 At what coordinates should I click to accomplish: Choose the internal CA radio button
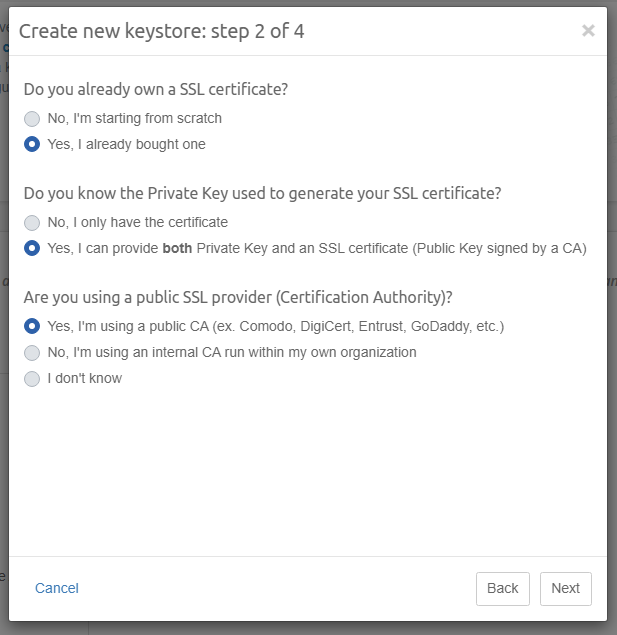32,352
